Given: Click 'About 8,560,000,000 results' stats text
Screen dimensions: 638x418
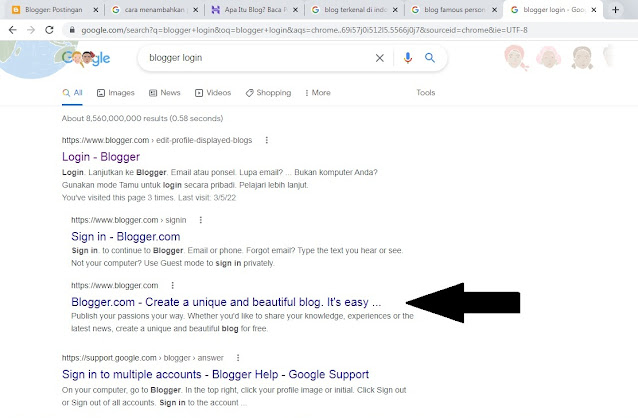Looking at the screenshot, I should pos(142,118).
